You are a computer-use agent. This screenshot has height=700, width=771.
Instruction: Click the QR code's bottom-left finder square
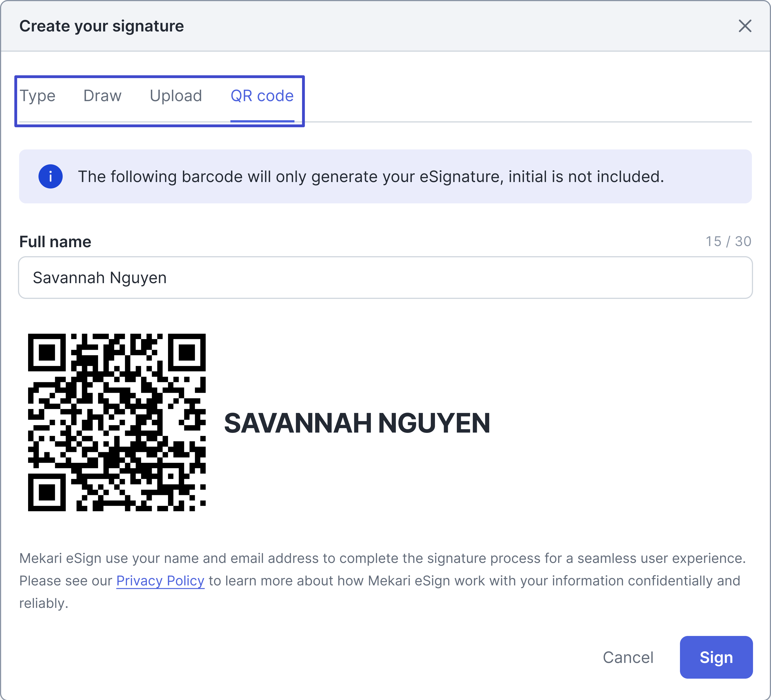[47, 492]
